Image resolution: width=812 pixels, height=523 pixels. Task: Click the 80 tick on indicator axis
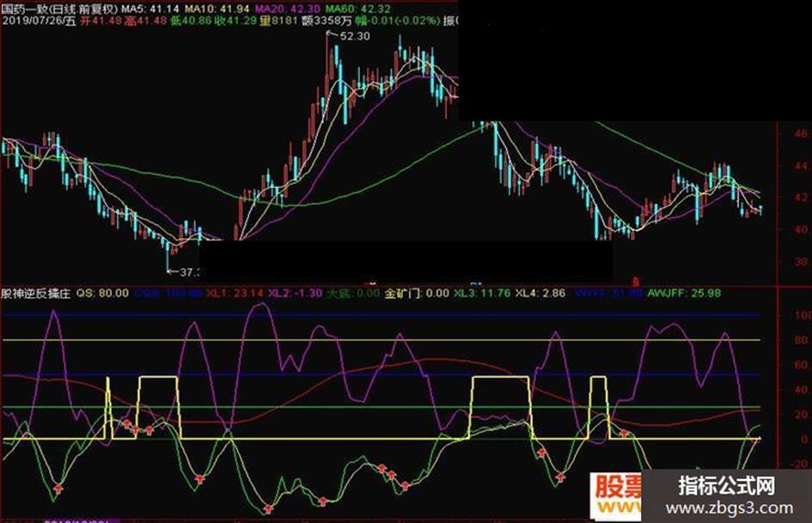800,340
